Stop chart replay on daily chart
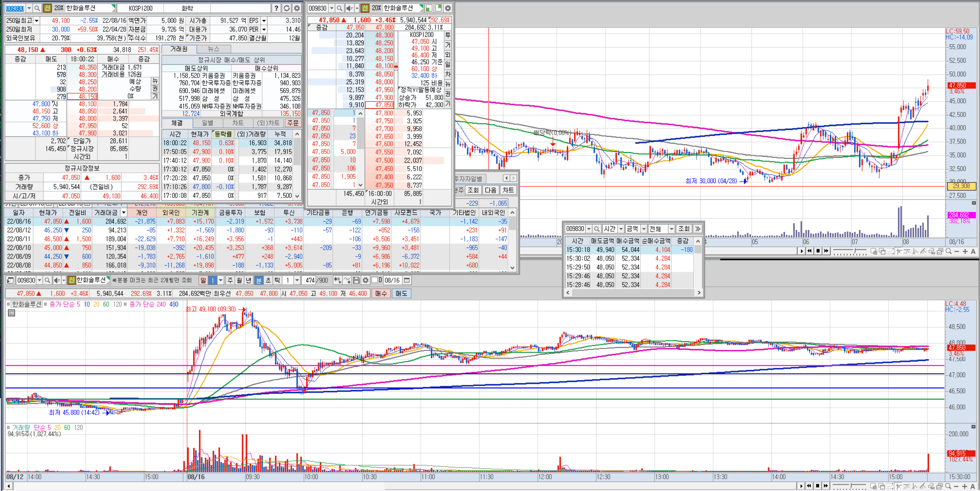The height and width of the screenshot is (491, 980). [x=818, y=251]
